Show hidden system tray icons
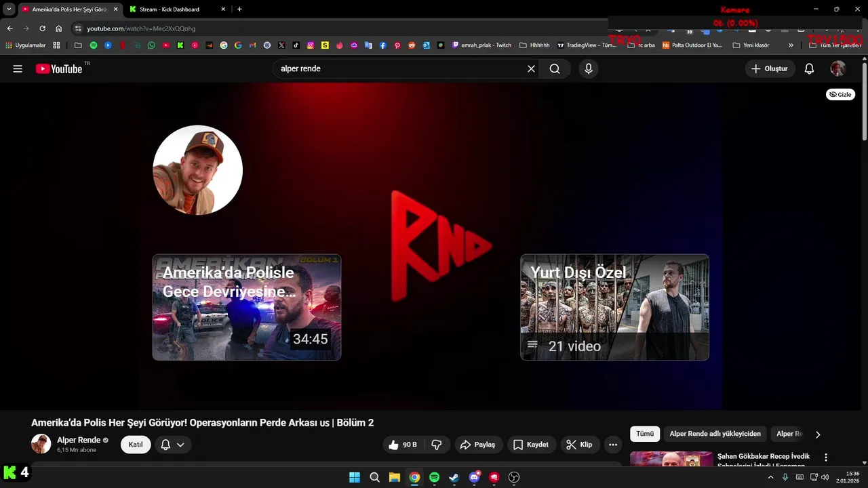Viewport: 868px width, 488px height. coord(770,477)
